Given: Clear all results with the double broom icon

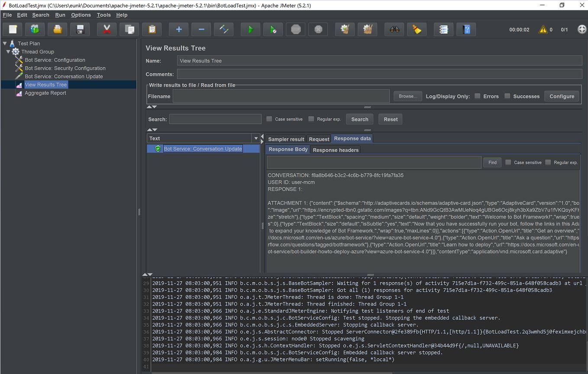Looking at the screenshot, I should click(368, 29).
